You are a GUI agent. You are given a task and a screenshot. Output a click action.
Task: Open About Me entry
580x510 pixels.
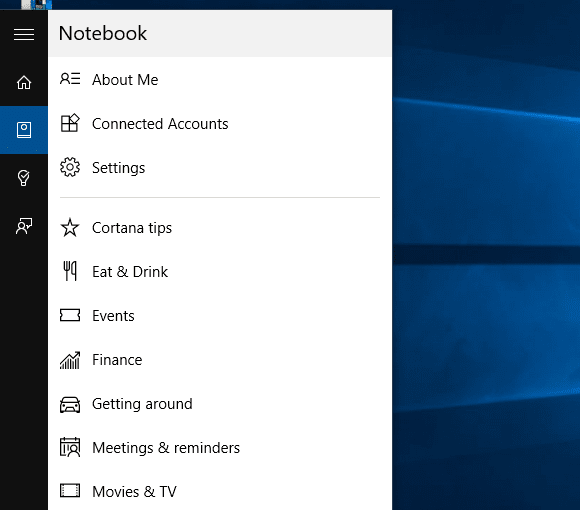(220, 80)
